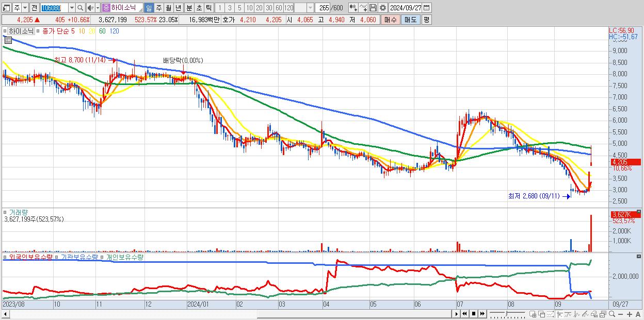Select the minute 분 period
This screenshot has width=644, height=320.
pos(189,8)
